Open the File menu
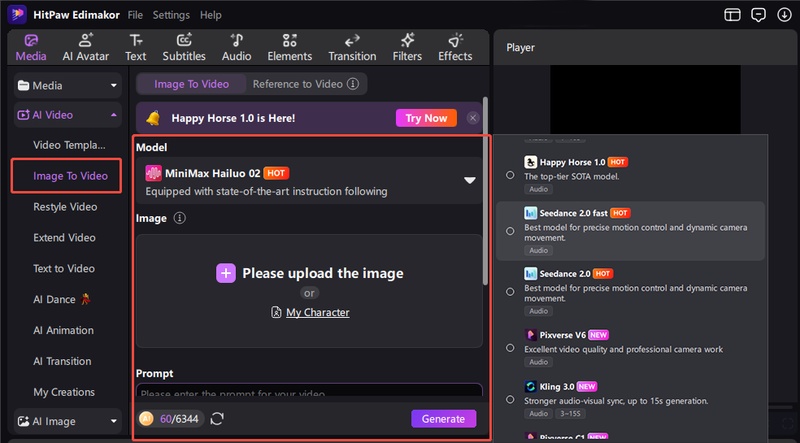 coord(135,15)
